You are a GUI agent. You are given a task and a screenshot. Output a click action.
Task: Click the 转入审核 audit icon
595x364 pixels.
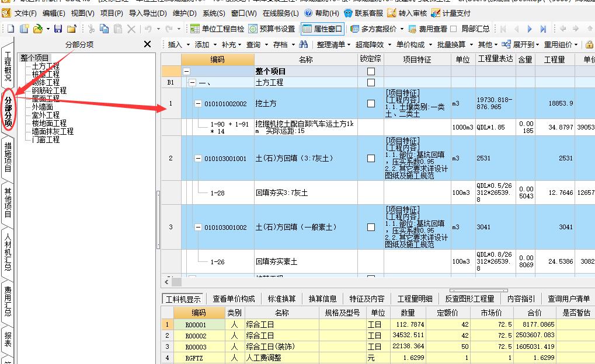(x=392, y=13)
